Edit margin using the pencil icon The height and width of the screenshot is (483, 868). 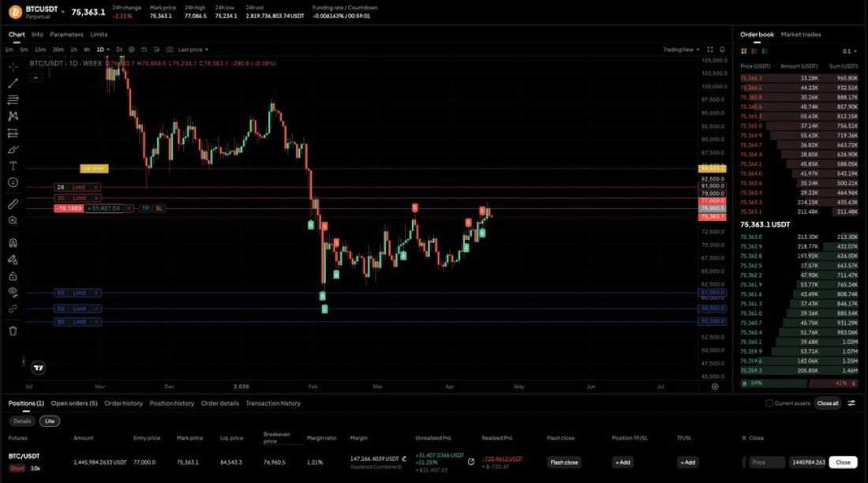[404, 459]
